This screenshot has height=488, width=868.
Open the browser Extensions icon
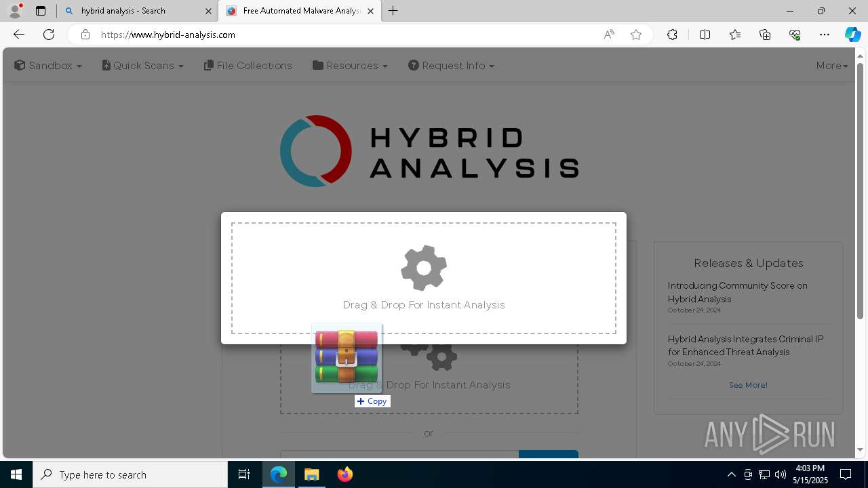click(672, 35)
